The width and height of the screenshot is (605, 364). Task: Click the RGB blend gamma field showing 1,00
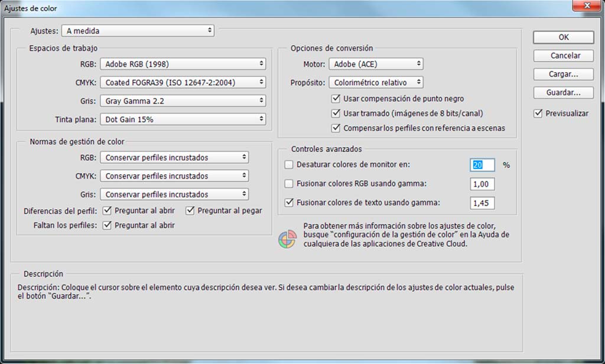click(x=482, y=184)
